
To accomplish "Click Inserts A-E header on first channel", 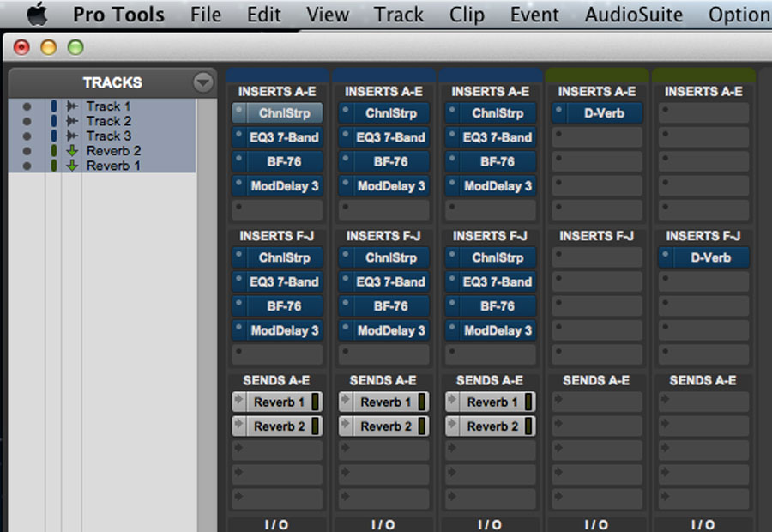I will point(277,92).
